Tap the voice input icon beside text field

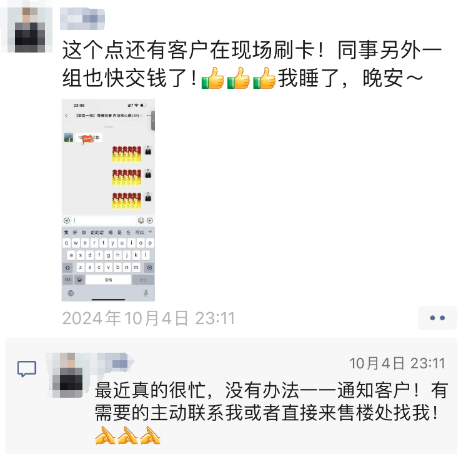pos(67,221)
